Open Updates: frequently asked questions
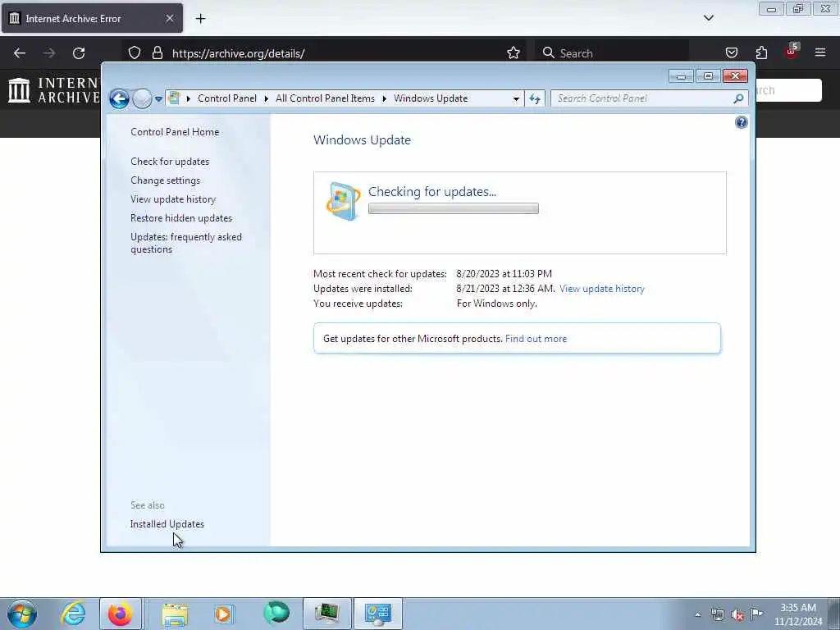Screen dimensions: 840x630 click(186, 243)
